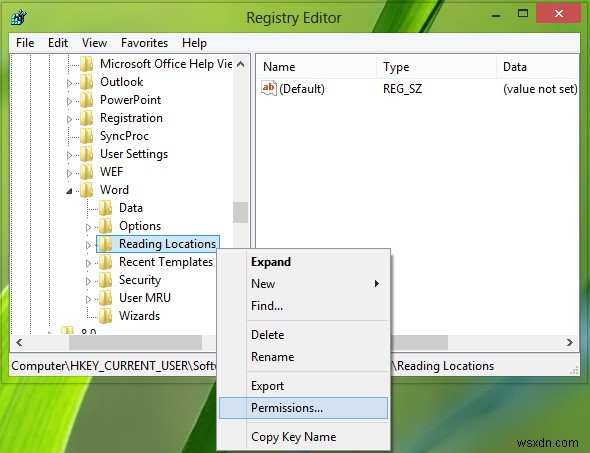Click the SyncProc folder icon

[x=87, y=136]
